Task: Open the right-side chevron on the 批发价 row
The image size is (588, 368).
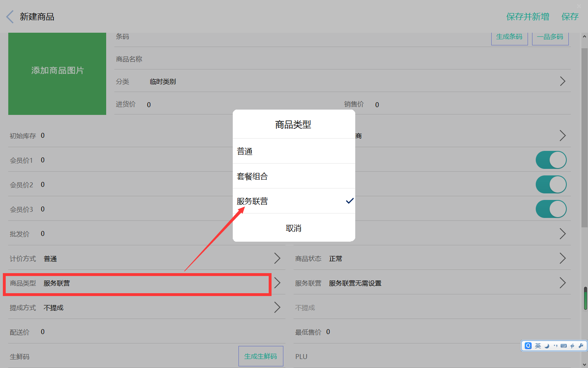Action: tap(563, 233)
